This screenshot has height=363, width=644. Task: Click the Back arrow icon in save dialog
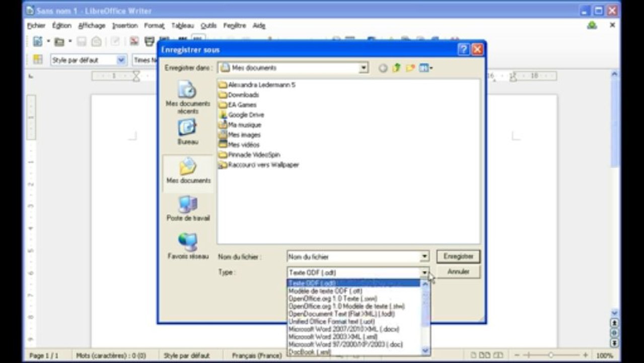(x=383, y=68)
